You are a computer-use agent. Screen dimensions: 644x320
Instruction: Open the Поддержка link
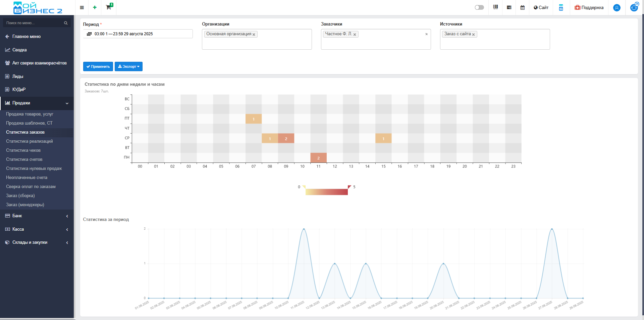[x=589, y=7]
